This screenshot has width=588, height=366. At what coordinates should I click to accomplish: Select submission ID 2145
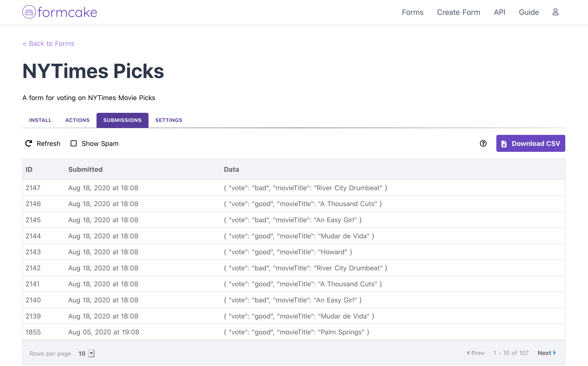(33, 220)
